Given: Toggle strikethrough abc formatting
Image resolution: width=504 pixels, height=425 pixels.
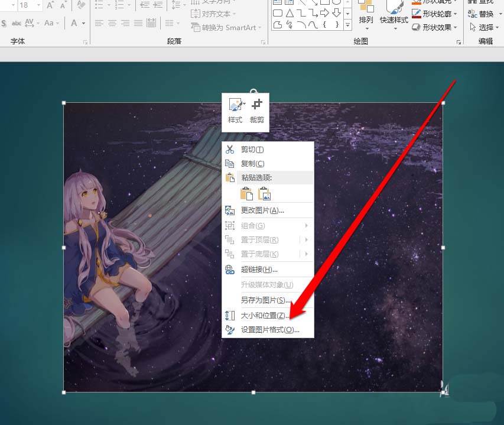Looking at the screenshot, I should point(17,23).
